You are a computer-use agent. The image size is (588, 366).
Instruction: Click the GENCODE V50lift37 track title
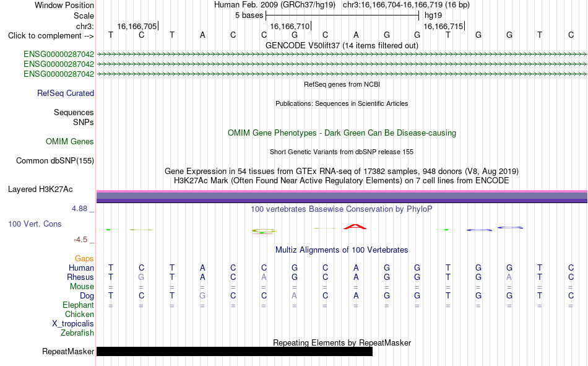(x=342, y=45)
